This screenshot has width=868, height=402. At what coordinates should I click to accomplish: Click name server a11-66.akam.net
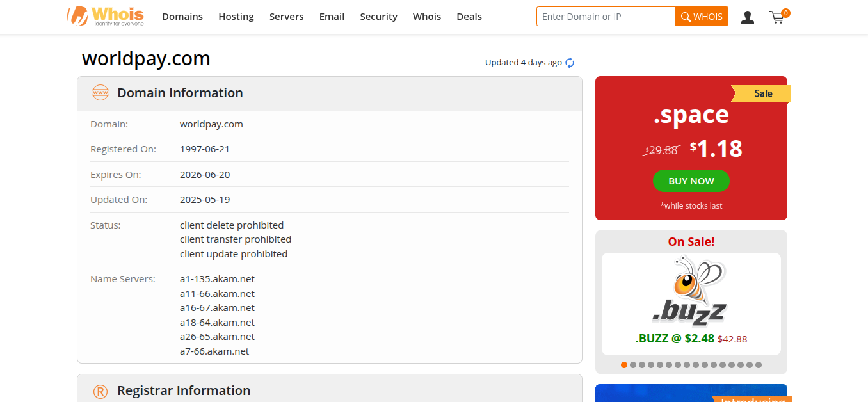coord(217,294)
